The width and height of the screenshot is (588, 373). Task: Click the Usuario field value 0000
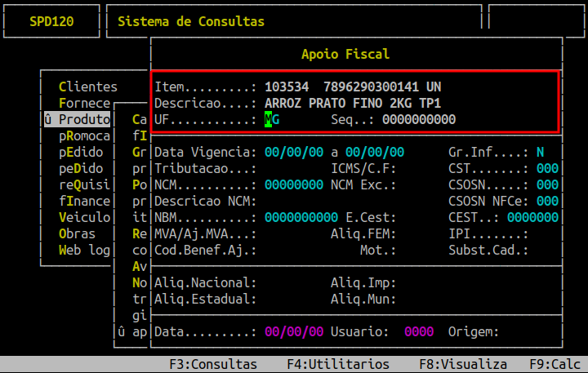(x=419, y=332)
